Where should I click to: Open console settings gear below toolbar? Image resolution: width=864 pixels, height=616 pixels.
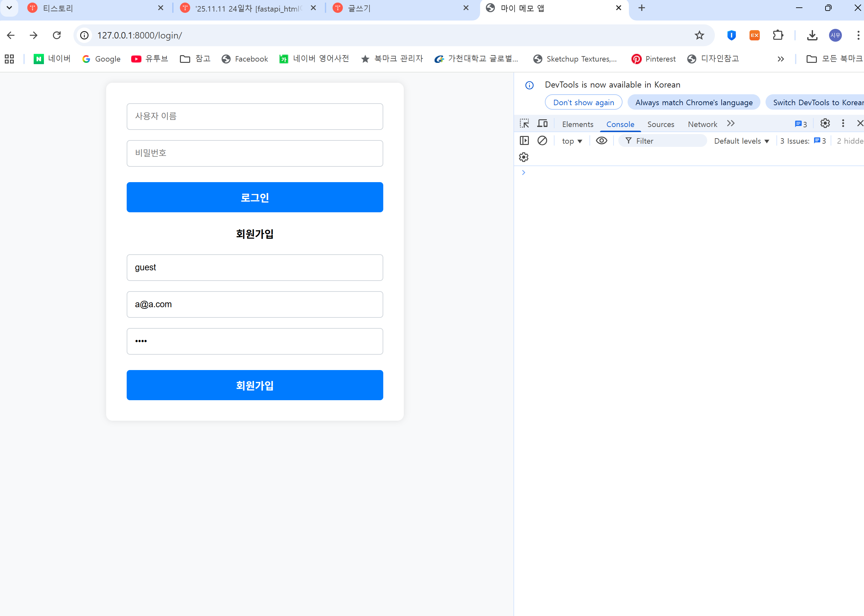pos(524,157)
